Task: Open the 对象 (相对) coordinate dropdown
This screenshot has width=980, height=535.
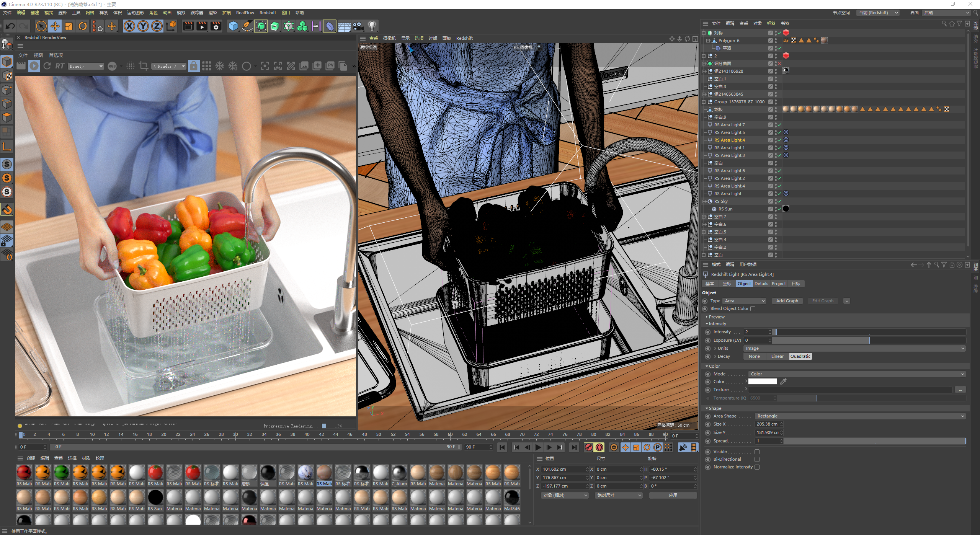Action: 565,495
